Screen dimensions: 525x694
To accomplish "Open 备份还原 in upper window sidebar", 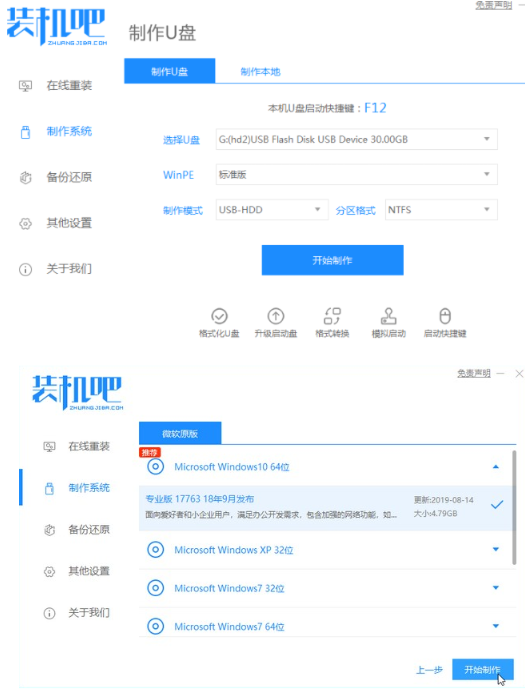I will click(56, 177).
